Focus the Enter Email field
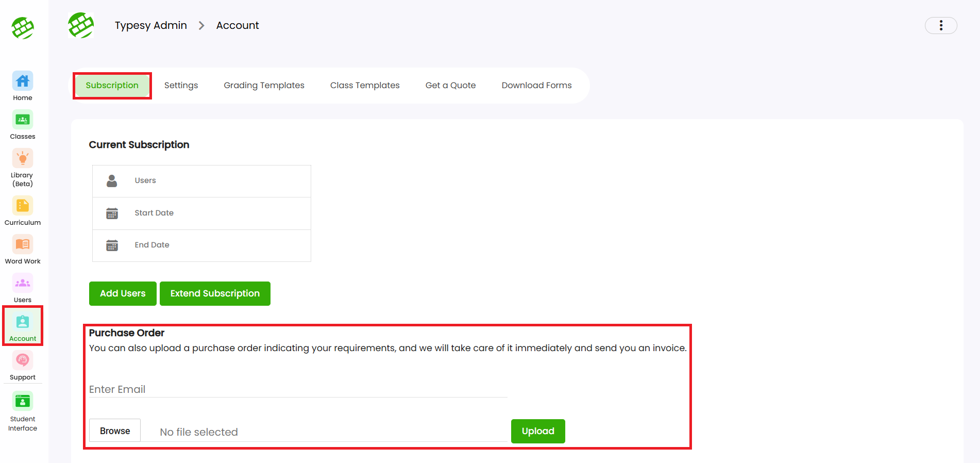The height and width of the screenshot is (463, 980). click(298, 389)
